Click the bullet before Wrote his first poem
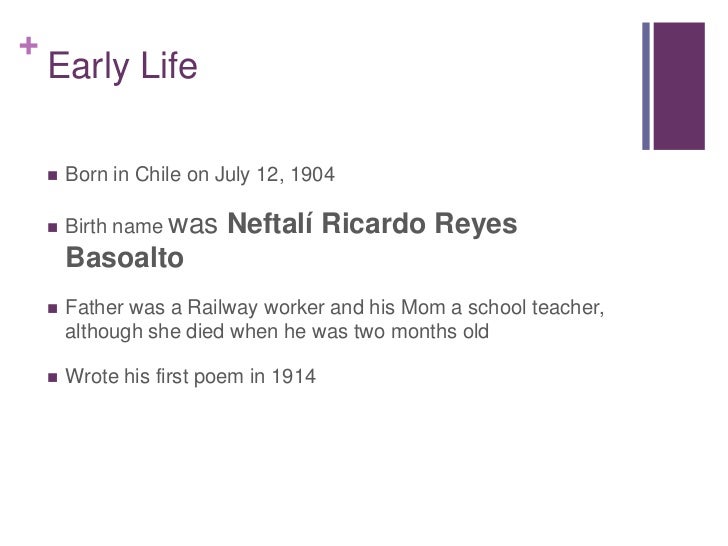This screenshot has width=728, height=546. 52,377
